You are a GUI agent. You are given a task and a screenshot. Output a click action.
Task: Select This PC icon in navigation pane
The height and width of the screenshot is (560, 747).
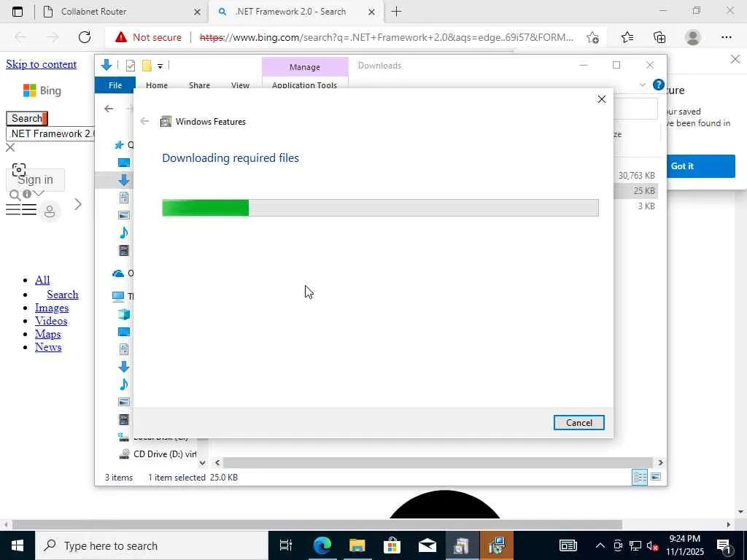point(118,296)
